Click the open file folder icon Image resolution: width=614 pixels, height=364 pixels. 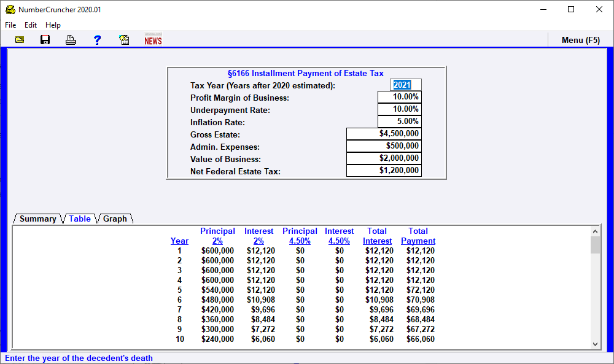20,40
